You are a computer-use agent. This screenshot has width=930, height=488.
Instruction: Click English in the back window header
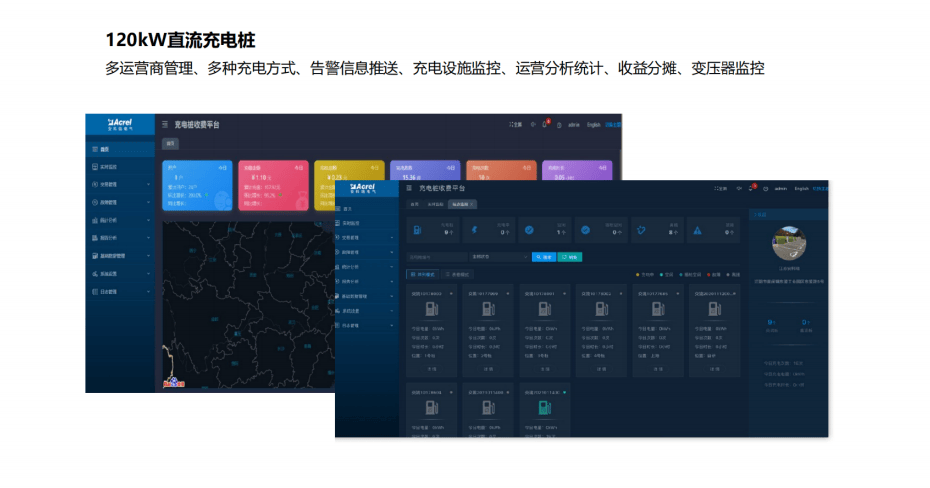tap(594, 125)
